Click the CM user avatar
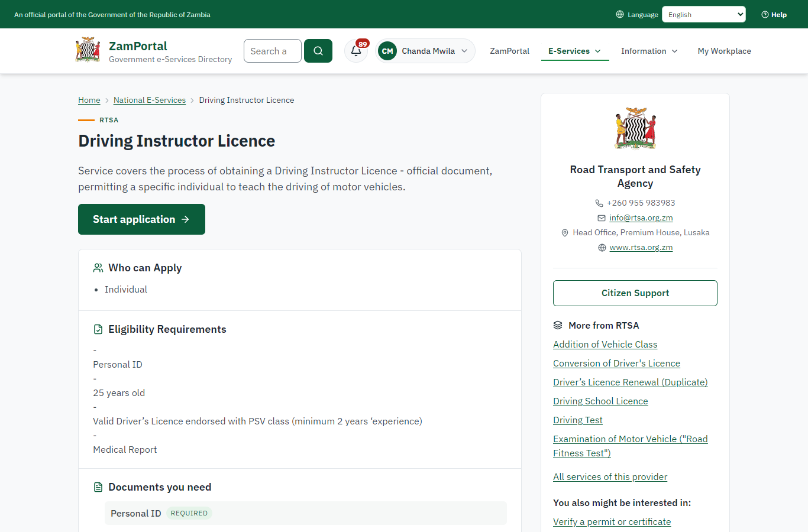The height and width of the screenshot is (532, 808). pos(387,51)
